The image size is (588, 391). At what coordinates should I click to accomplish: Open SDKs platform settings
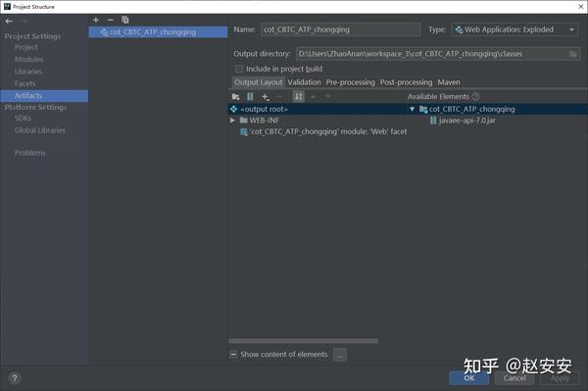23,119
